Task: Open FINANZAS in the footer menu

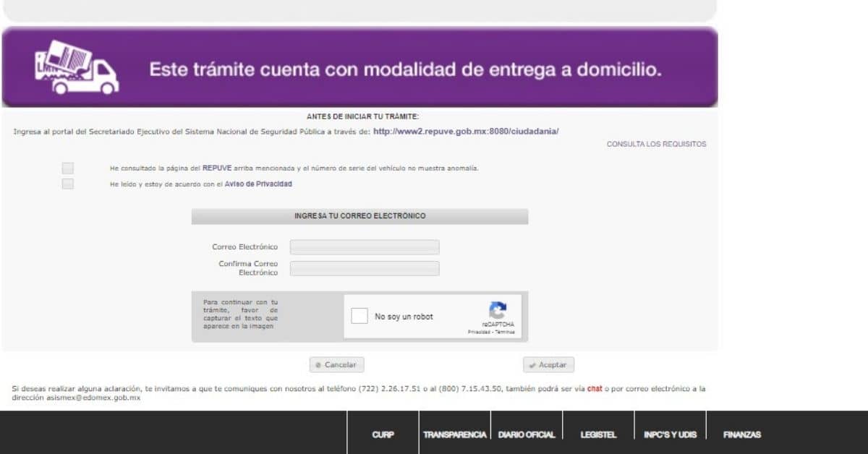Action: [741, 434]
